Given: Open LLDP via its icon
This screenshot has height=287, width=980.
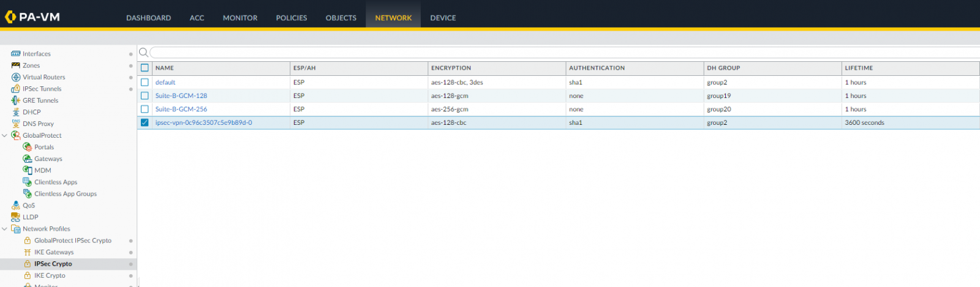Looking at the screenshot, I should (x=16, y=217).
